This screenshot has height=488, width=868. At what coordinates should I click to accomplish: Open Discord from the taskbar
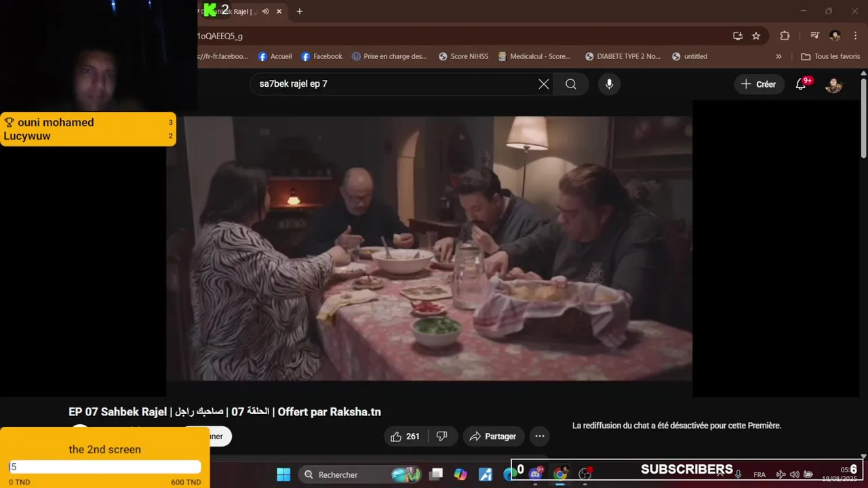pyautogui.click(x=535, y=474)
